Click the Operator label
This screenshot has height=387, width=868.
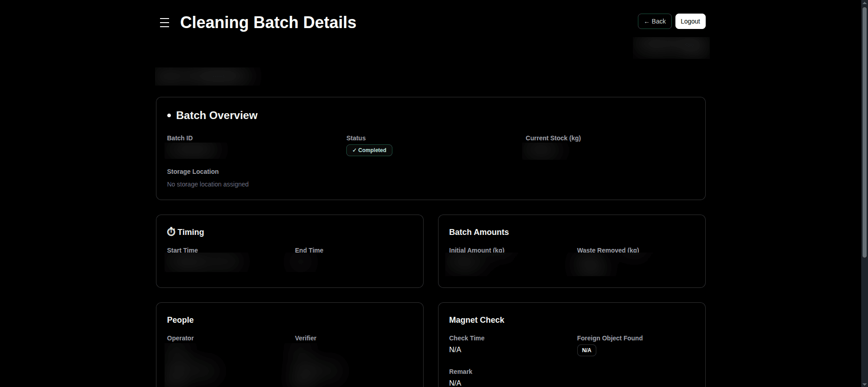coord(180,338)
